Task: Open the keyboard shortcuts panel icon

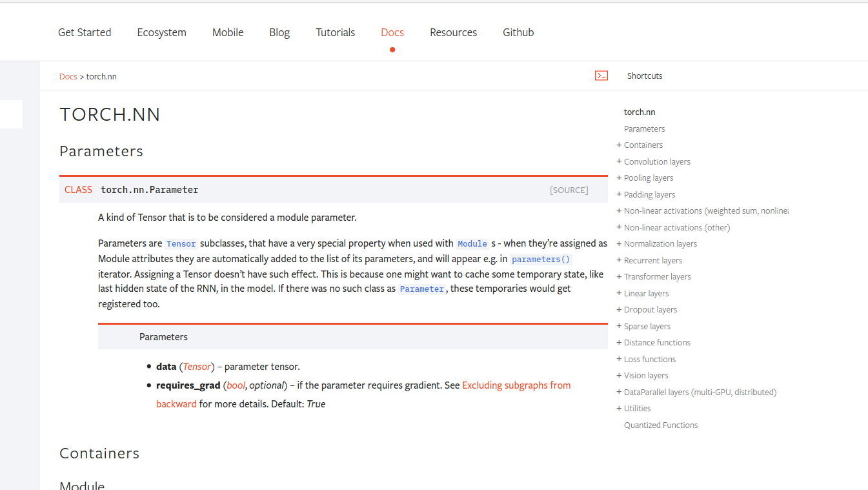Action: pyautogui.click(x=601, y=76)
